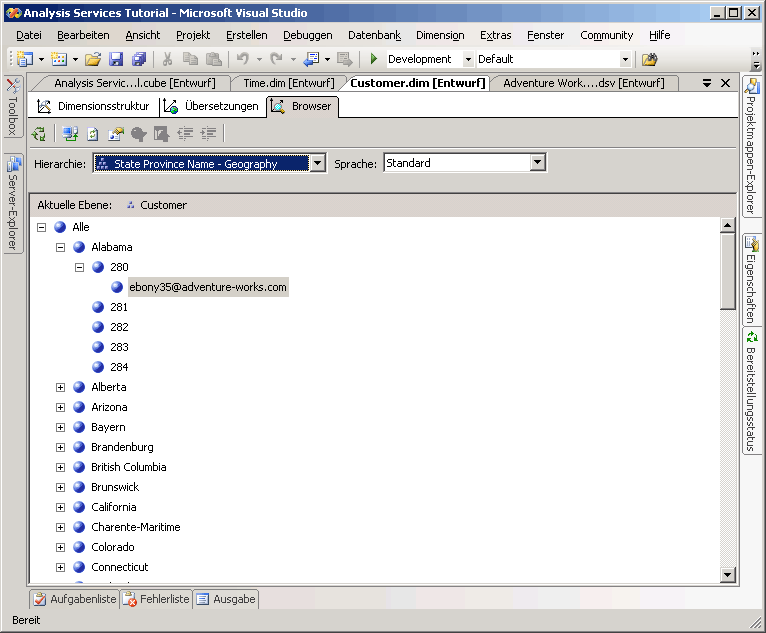The width and height of the screenshot is (766, 633).
Task: Open the Toolbox side panel
Action: click(13, 106)
